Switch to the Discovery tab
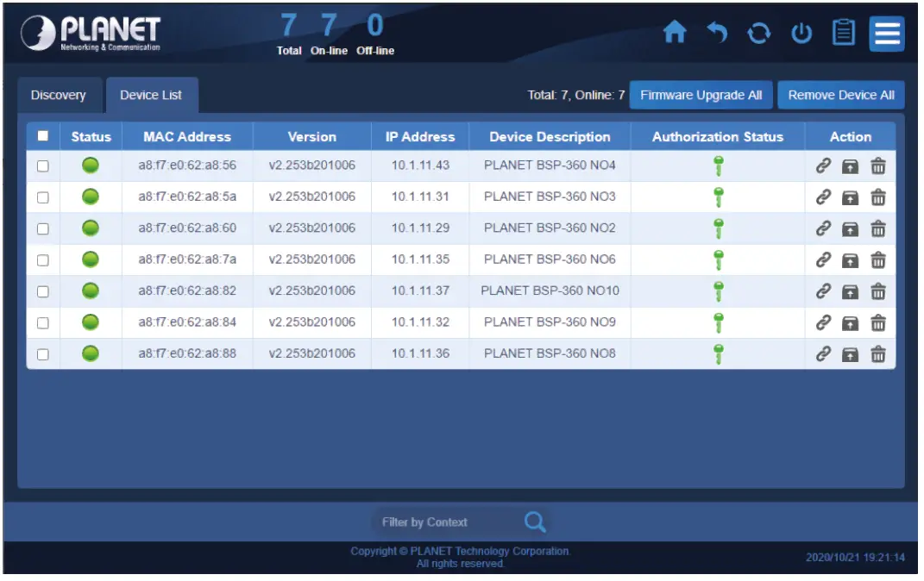The image size is (924, 581). click(60, 95)
